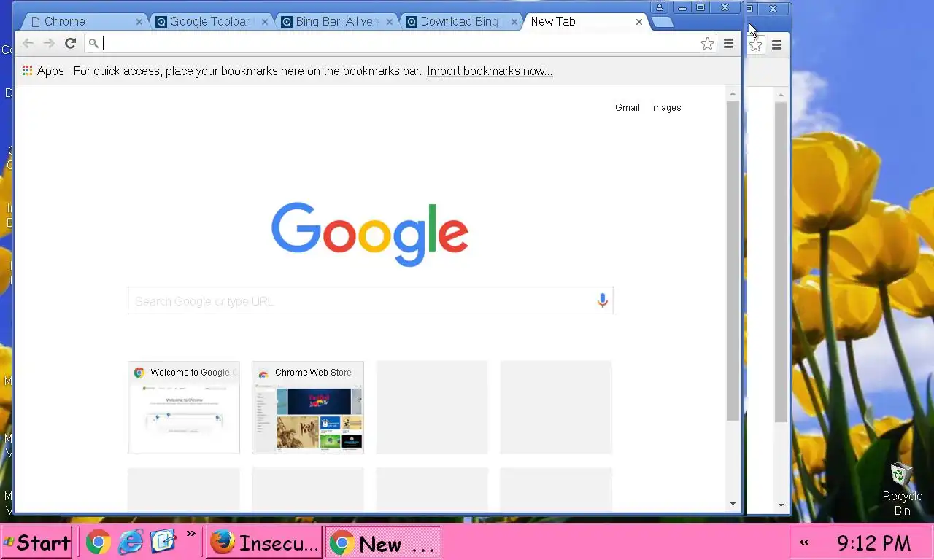Viewport: 934px width, 560px height.
Task: Open the Chrome Web Store thumbnail
Action: (308, 407)
